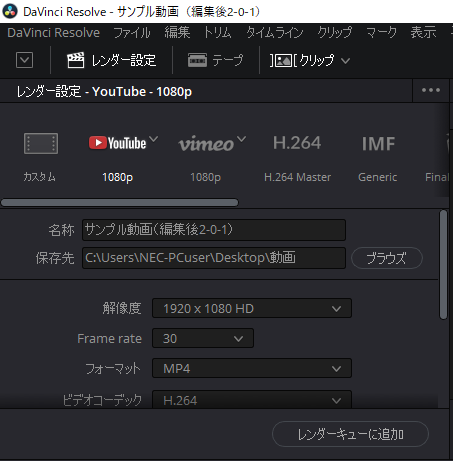Select the Custom (カスタム) filmstrip preset icon
Image resolution: width=453 pixels, height=461 pixels.
point(41,143)
